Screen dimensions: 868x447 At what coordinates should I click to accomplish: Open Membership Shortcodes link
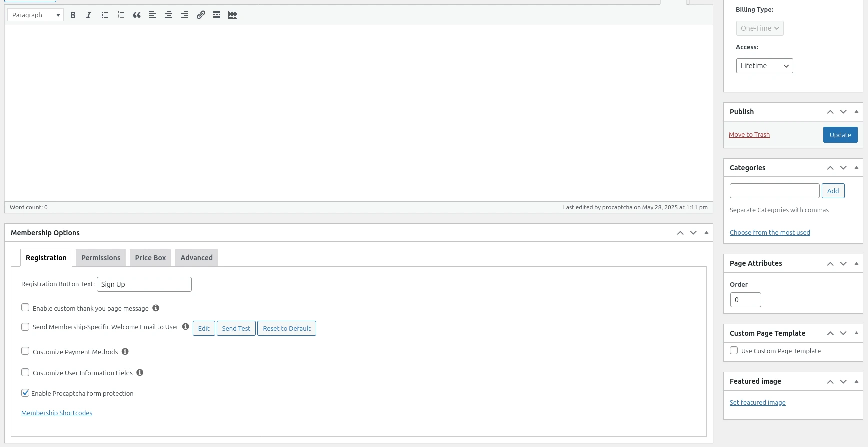pyautogui.click(x=57, y=413)
